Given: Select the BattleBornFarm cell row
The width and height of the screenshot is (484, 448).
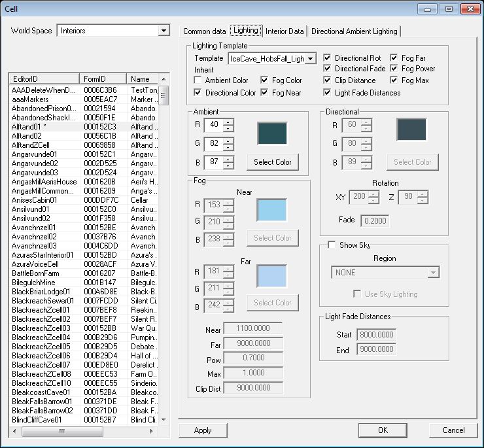Looking at the screenshot, I should pos(84,273).
